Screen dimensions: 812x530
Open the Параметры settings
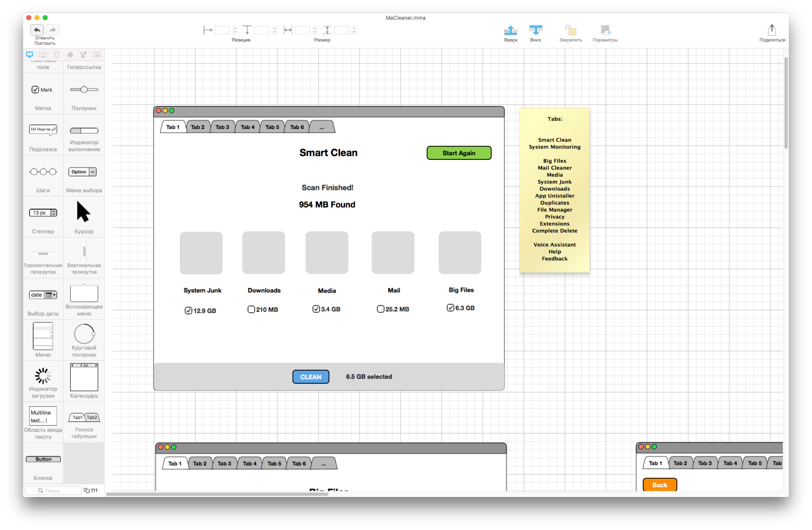pyautogui.click(x=605, y=30)
